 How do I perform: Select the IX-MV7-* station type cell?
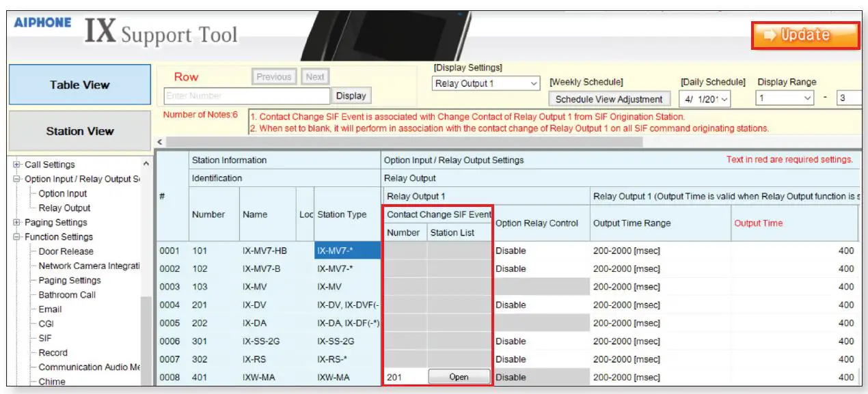[347, 251]
